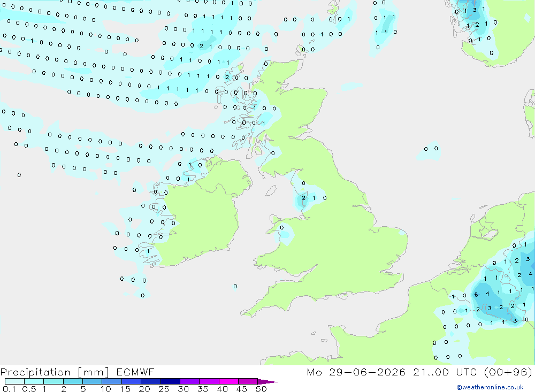Select the 0.1–0.5 mm legend swatch
The image size is (535, 392).
coord(14,381)
